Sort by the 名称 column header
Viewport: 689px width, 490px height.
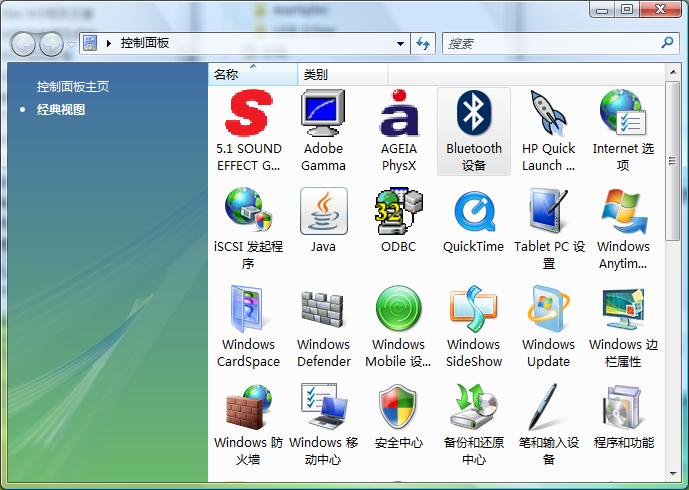coord(253,74)
